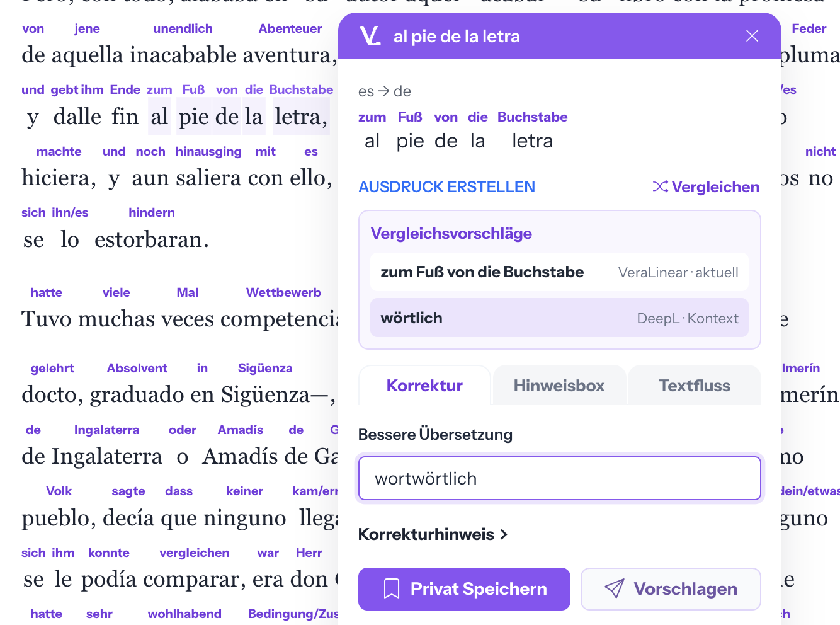Click the Privat Speichern button
840x625 pixels.
464,589
